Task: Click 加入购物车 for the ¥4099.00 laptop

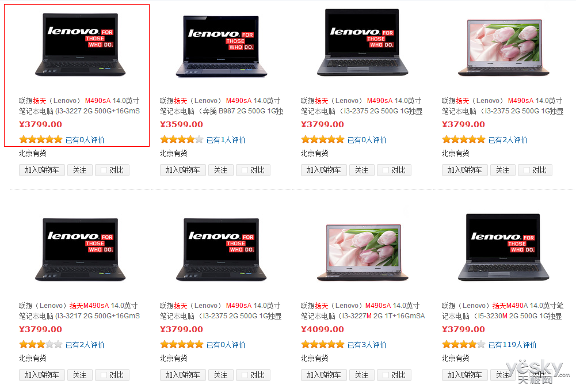Action: (x=323, y=375)
